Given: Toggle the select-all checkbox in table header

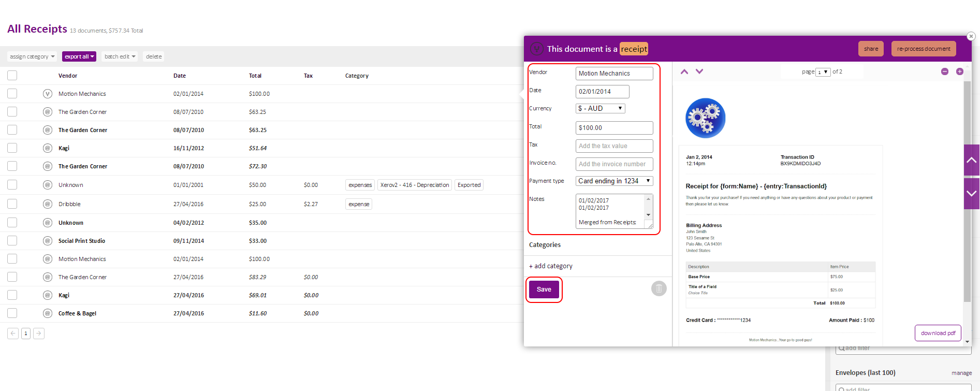Looking at the screenshot, I should [12, 76].
